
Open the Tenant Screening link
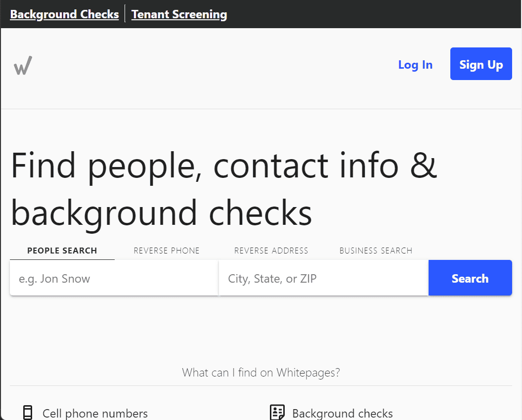tap(179, 14)
